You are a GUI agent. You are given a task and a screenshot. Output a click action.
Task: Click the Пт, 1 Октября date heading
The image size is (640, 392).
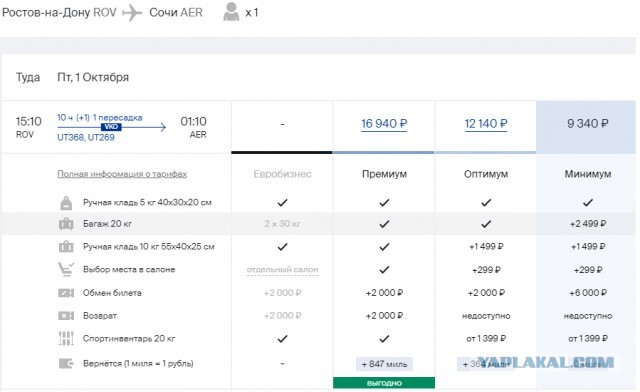(x=93, y=78)
